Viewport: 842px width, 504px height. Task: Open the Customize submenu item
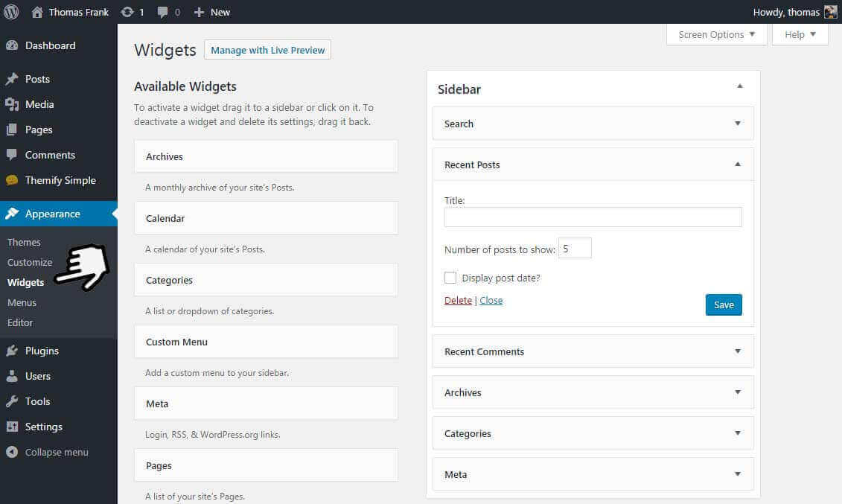click(30, 262)
